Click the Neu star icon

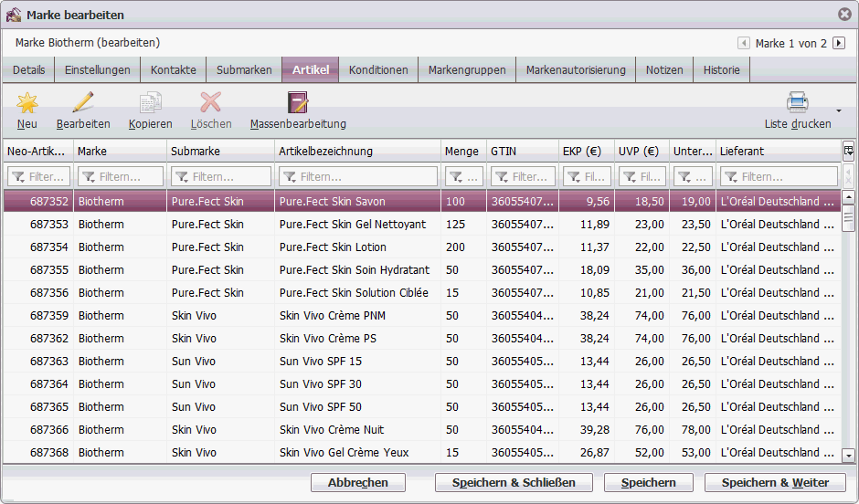pyautogui.click(x=27, y=102)
